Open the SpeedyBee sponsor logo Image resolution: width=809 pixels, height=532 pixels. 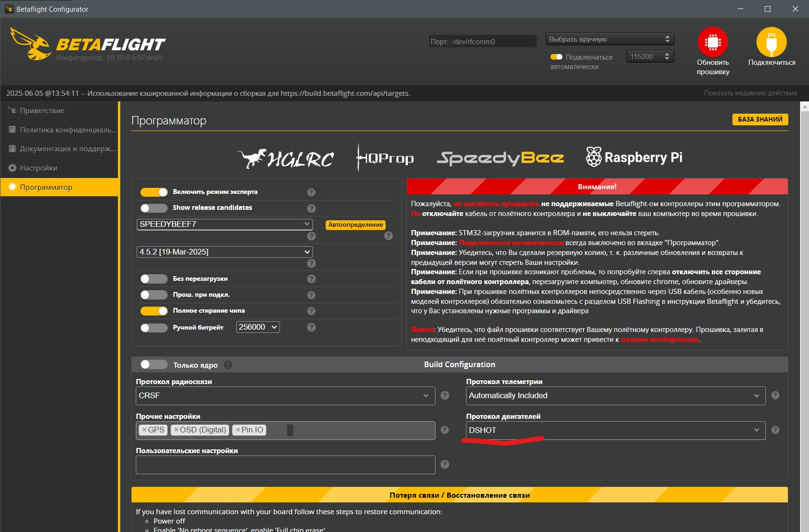tap(500, 158)
